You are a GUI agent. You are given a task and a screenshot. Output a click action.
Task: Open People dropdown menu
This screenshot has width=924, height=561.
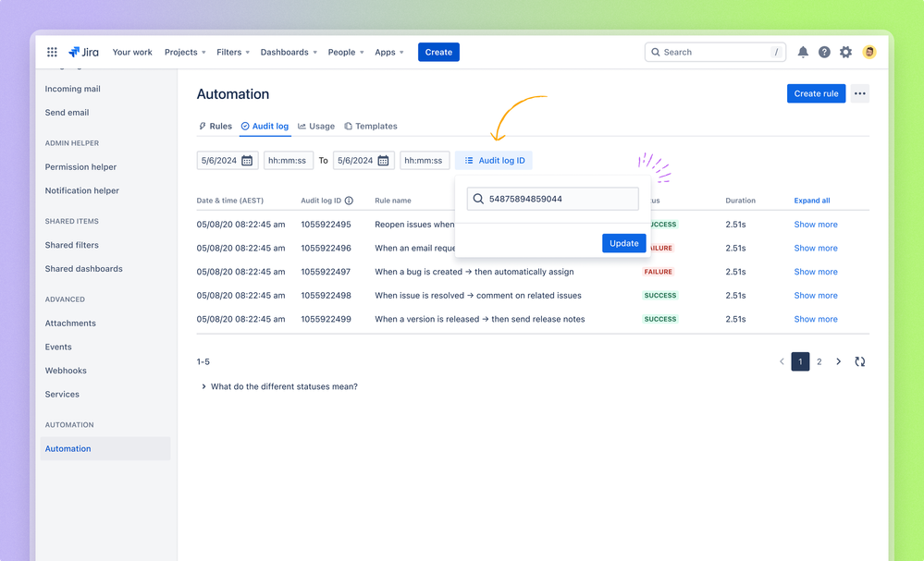pyautogui.click(x=346, y=52)
